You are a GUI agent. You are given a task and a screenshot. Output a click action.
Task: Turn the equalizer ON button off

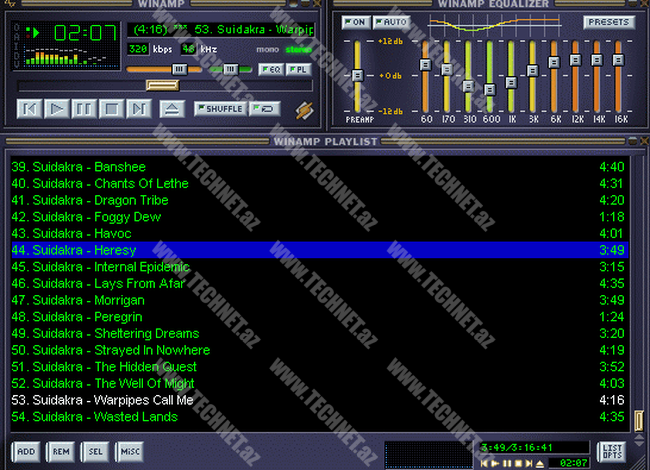point(355,22)
